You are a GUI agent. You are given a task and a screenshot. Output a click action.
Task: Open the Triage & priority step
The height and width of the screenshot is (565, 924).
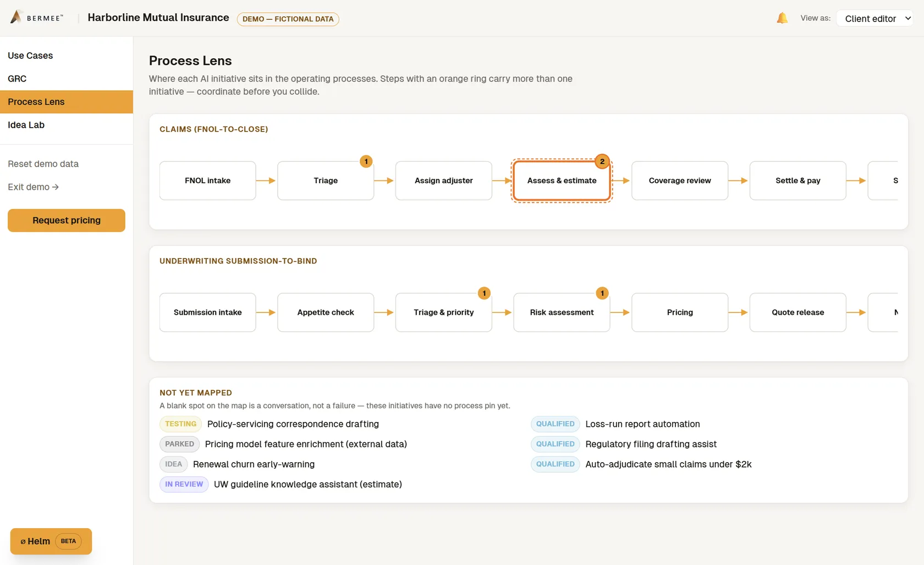point(444,312)
